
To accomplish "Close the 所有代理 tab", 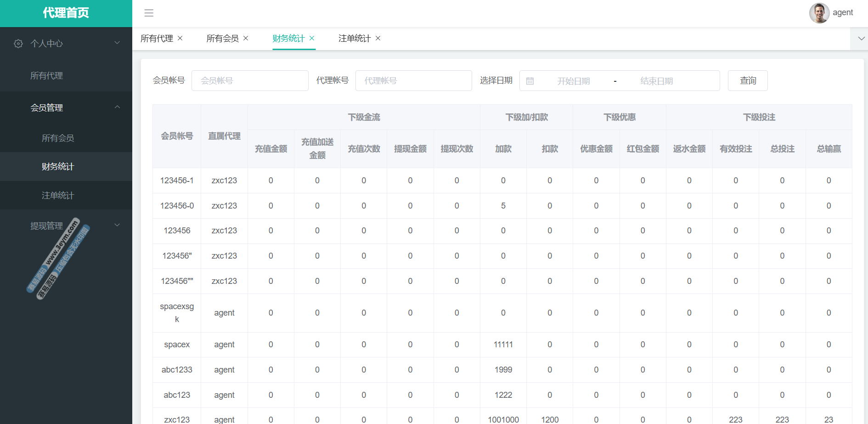I will click(180, 38).
